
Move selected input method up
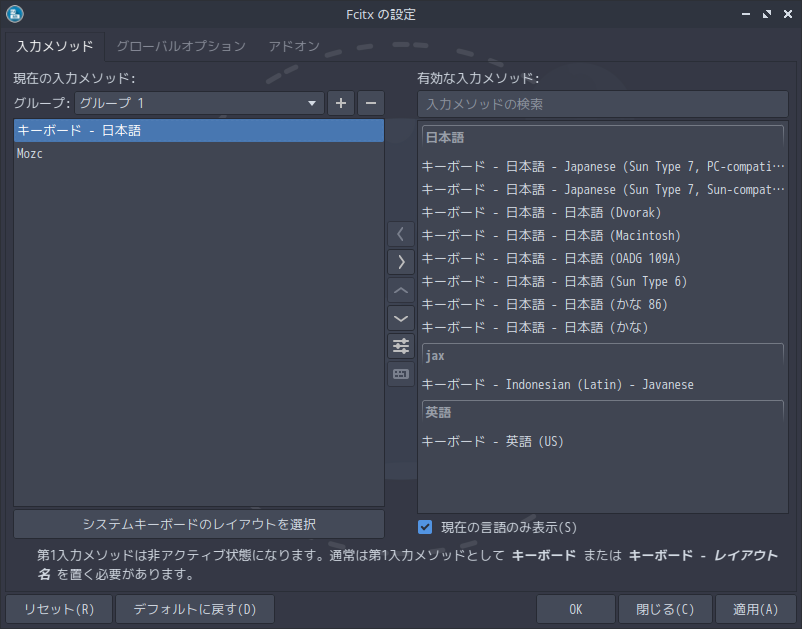click(401, 290)
